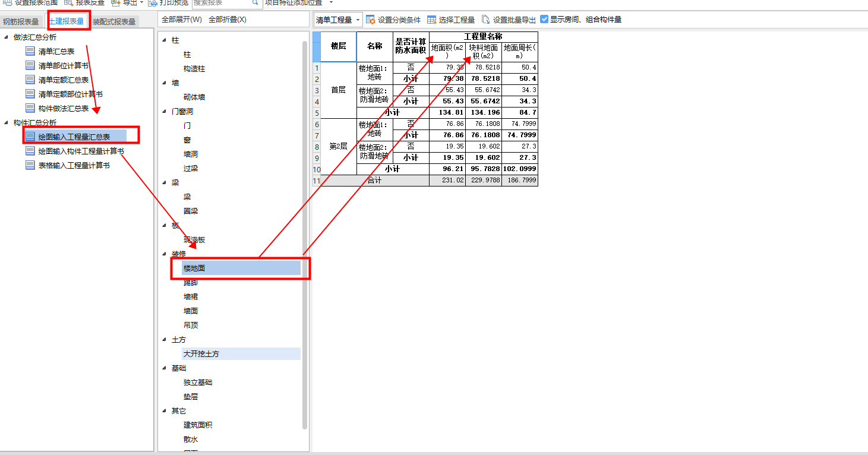Click the 第2层 floor cell
The height and width of the screenshot is (455, 868).
pyautogui.click(x=339, y=146)
